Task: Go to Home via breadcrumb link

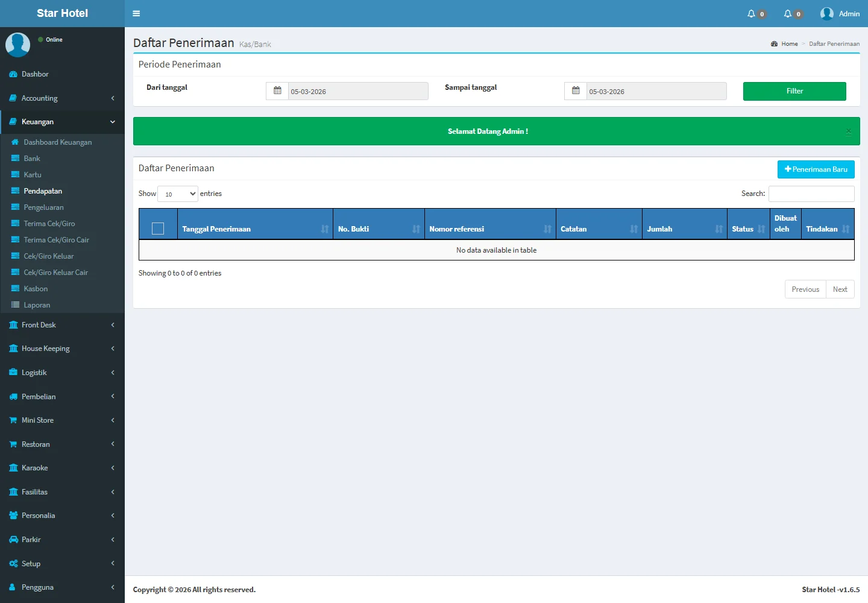Action: pos(789,44)
